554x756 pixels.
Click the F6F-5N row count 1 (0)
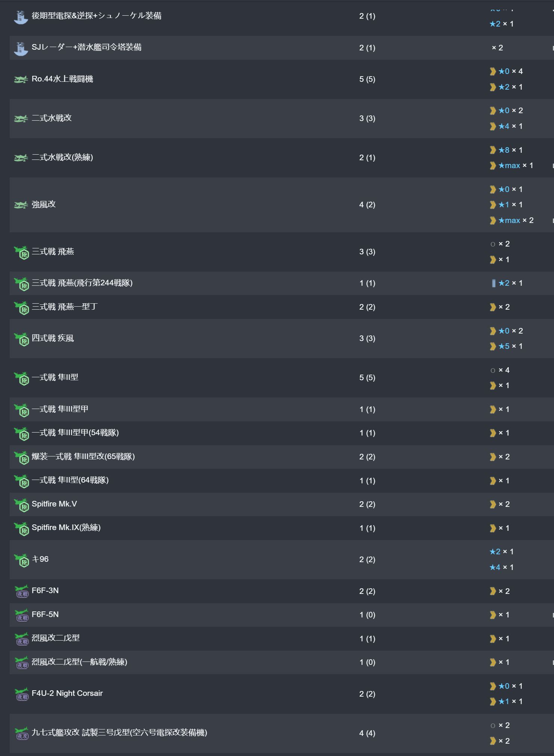(x=367, y=615)
